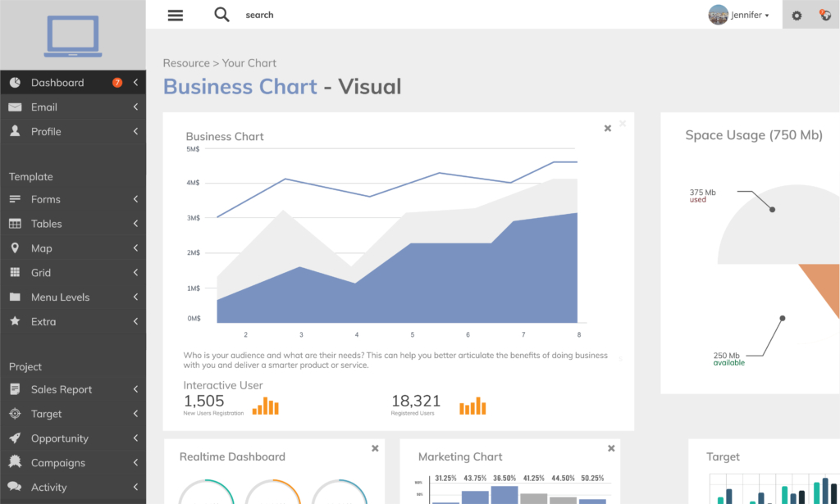Open the hamburger menu icon
The image size is (840, 504).
[175, 15]
